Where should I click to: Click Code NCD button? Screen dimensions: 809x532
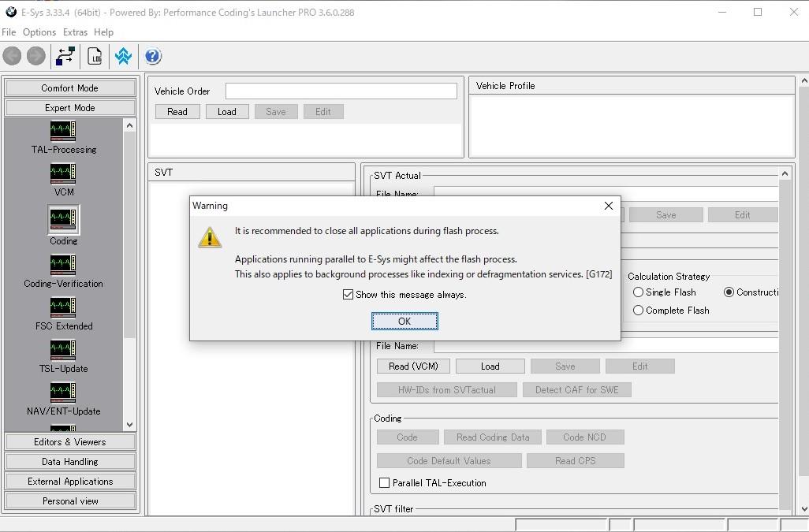coord(585,437)
